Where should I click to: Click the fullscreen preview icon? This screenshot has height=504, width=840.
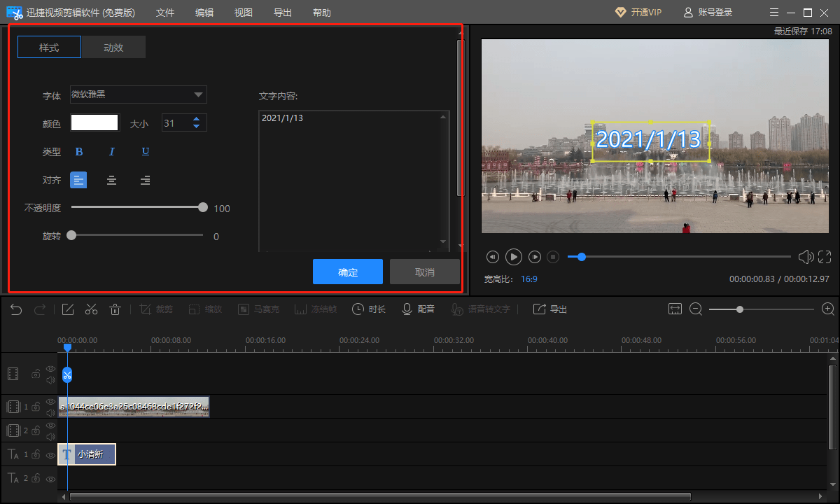point(825,257)
